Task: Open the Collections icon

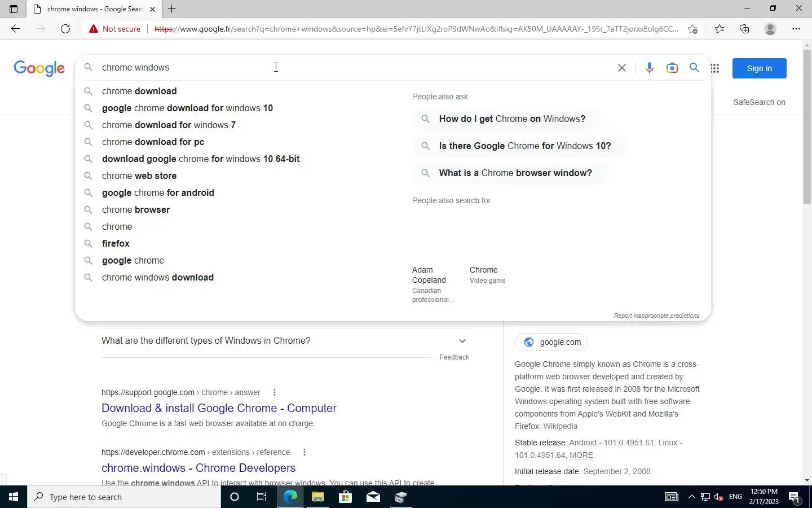Action: pos(744,29)
